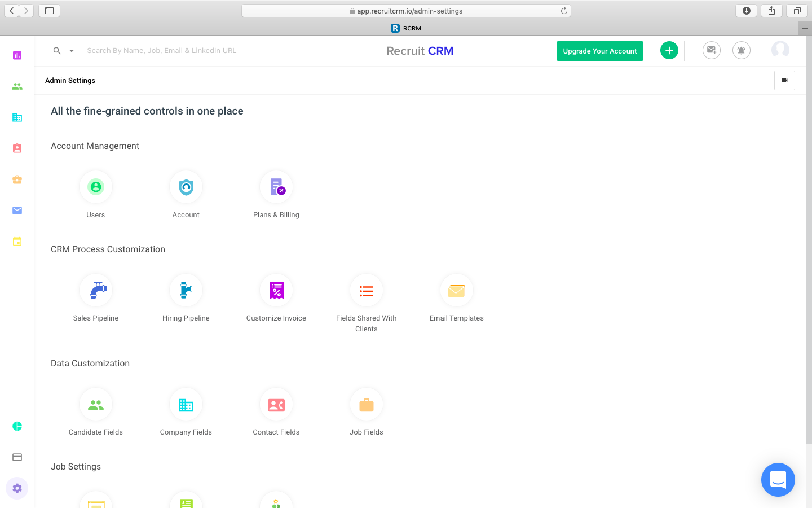Click the Users label

[x=96, y=215]
